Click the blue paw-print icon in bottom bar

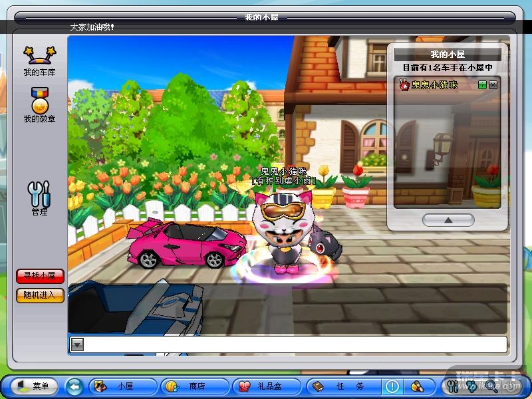tap(471, 386)
